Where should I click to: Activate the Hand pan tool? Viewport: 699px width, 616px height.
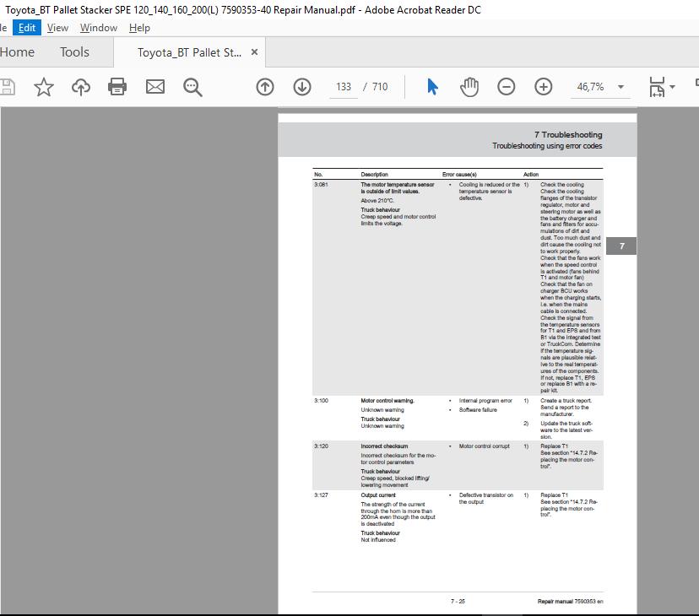click(x=469, y=87)
